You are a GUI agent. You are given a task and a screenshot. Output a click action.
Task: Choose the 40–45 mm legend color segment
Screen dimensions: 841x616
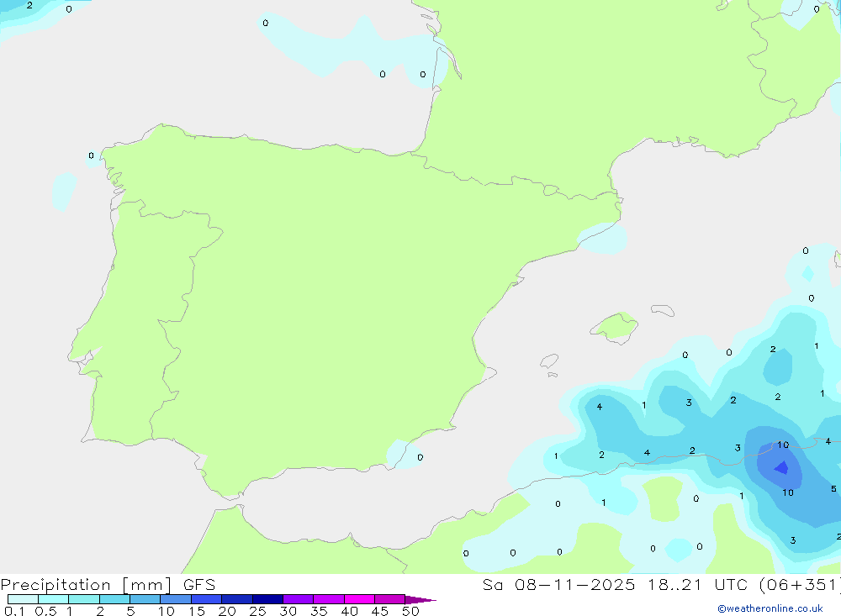point(359,599)
